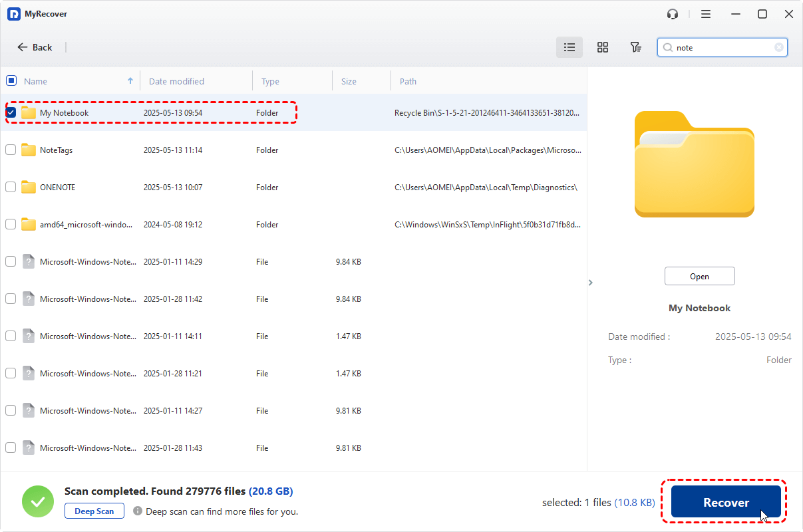
Task: Check the file dated 2025-01-11 14:27
Action: pyautogui.click(x=11, y=410)
